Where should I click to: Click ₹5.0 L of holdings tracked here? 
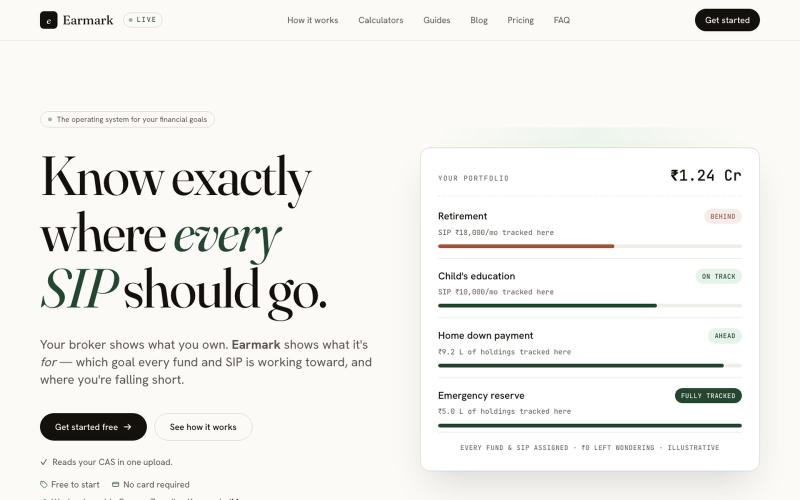point(504,412)
